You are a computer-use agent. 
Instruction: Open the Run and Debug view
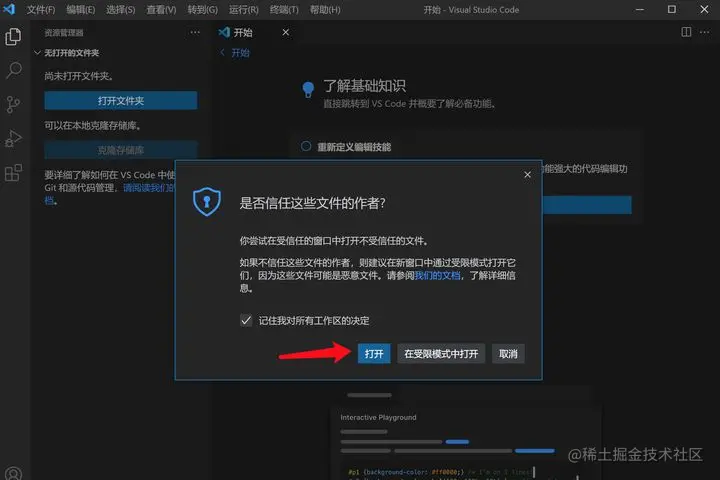click(13, 138)
